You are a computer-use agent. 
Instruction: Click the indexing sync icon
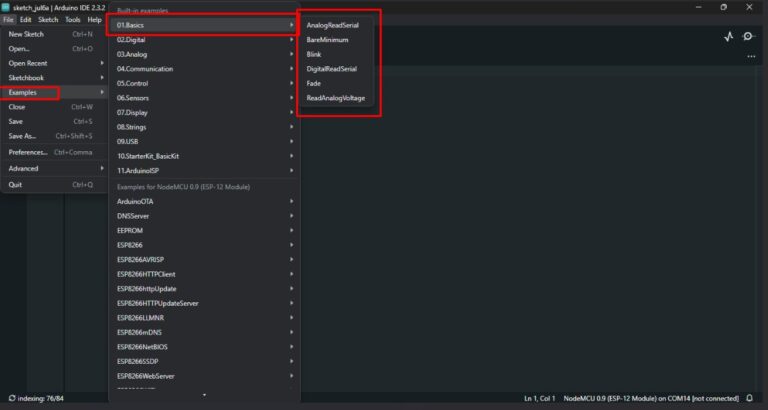click(12, 398)
